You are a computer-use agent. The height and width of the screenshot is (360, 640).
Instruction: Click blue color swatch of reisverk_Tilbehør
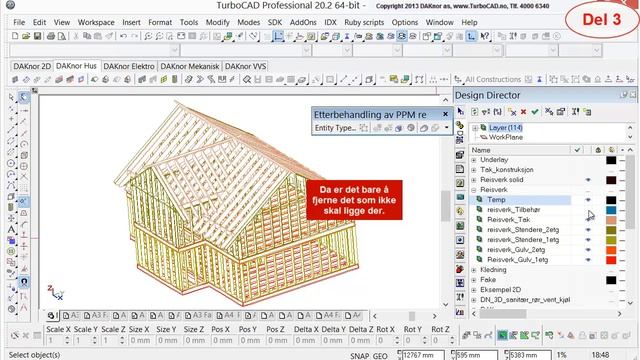tap(611, 210)
